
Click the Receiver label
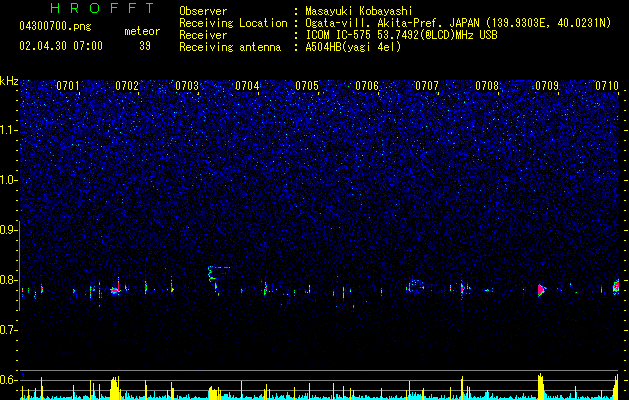tap(203, 35)
